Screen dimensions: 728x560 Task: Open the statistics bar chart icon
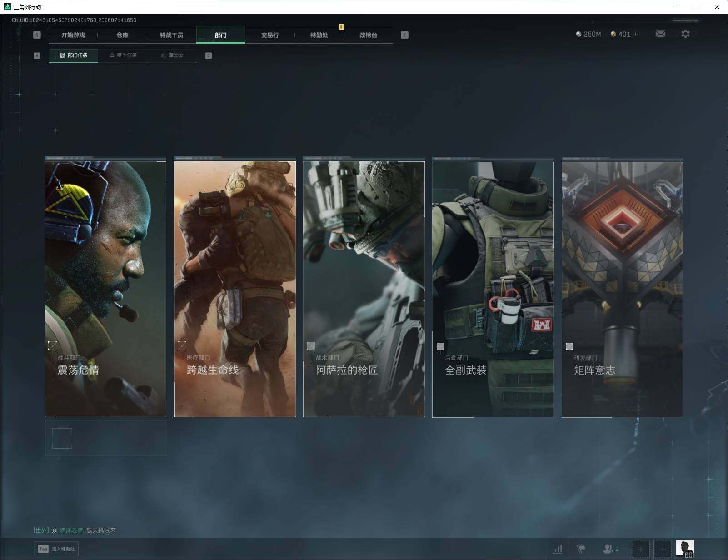click(x=557, y=549)
